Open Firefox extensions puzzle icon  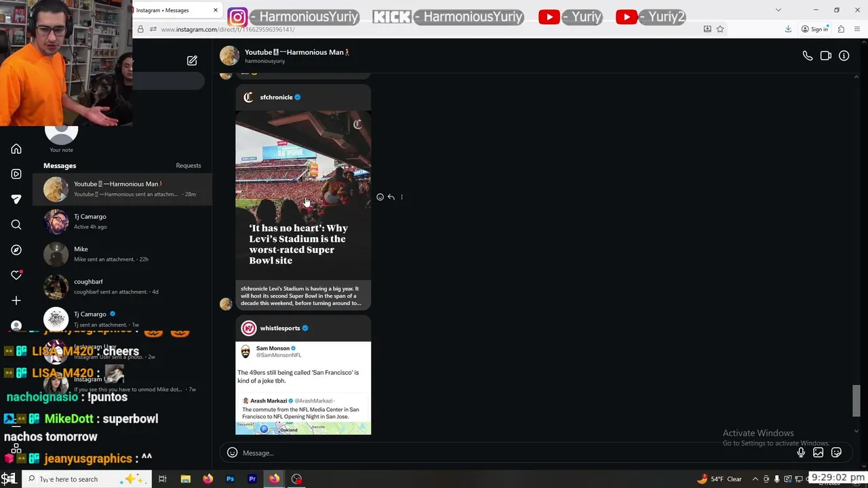point(841,29)
